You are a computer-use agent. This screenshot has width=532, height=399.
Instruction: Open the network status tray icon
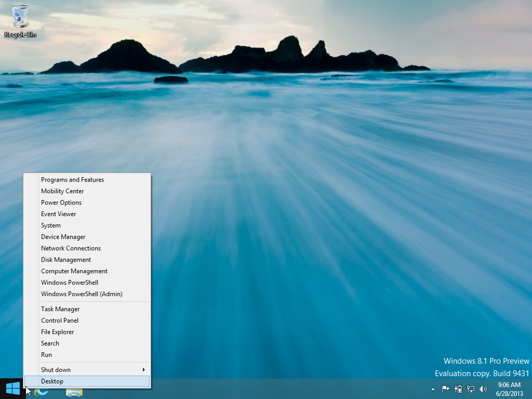click(x=471, y=389)
